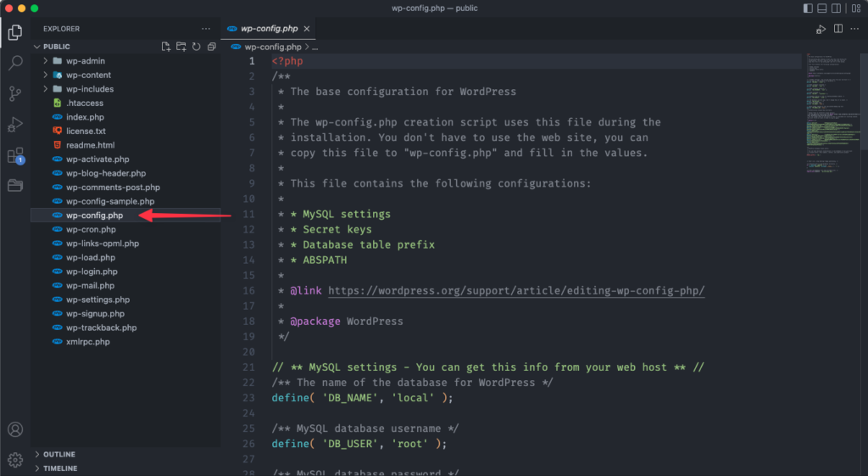Open xmlrpc.php in Explorer
The height and width of the screenshot is (476, 868).
pos(125,342)
